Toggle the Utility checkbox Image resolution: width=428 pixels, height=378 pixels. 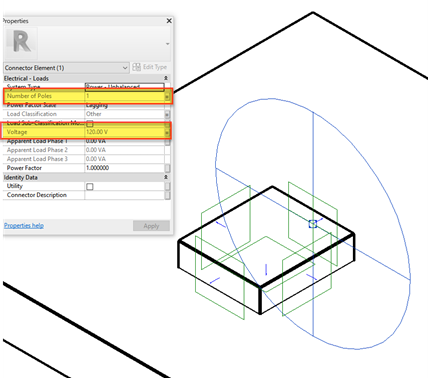tap(90, 186)
